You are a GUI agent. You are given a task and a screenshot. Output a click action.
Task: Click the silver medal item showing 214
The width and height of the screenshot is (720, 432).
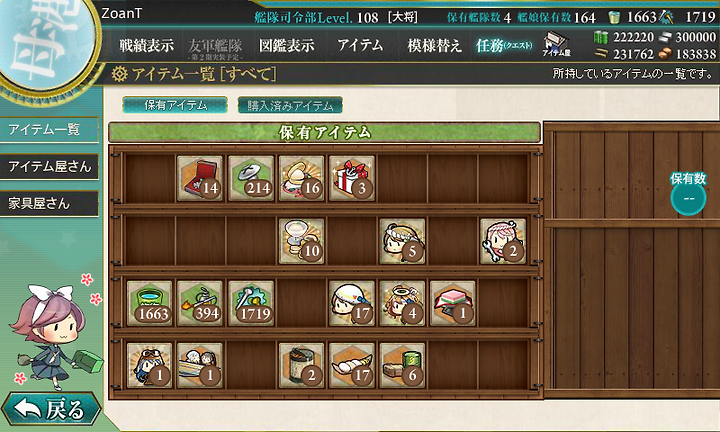pyautogui.click(x=251, y=178)
